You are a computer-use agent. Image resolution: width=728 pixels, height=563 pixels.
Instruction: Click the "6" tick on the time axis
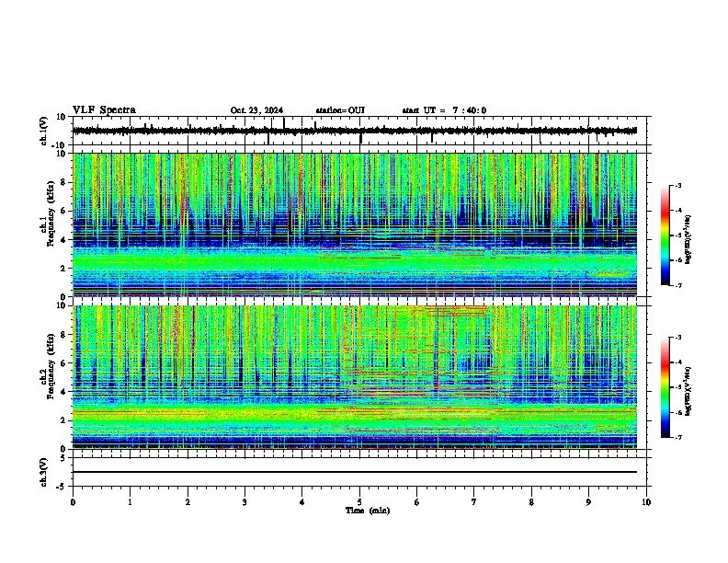pyautogui.click(x=417, y=502)
